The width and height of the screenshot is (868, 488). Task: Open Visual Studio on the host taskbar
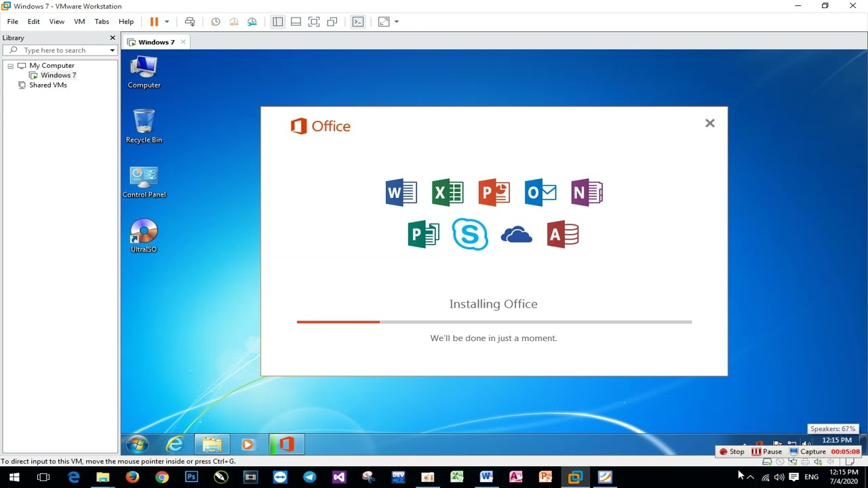coord(339,477)
